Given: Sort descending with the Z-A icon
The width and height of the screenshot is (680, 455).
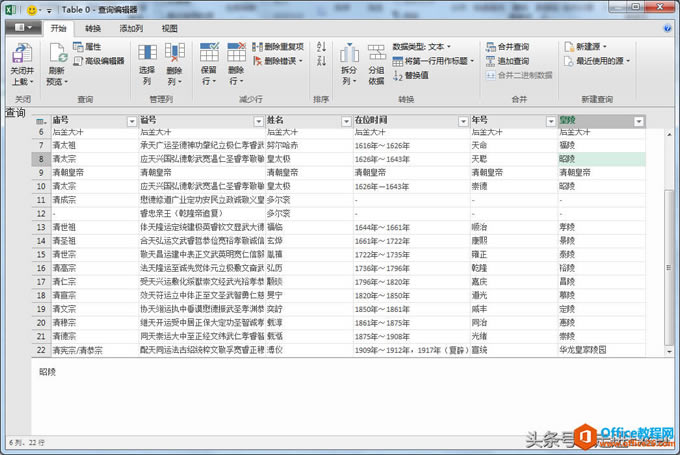Looking at the screenshot, I should pos(321,61).
